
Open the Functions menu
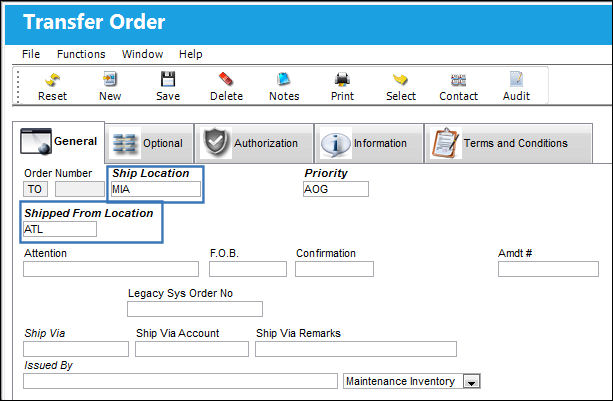[x=81, y=54]
